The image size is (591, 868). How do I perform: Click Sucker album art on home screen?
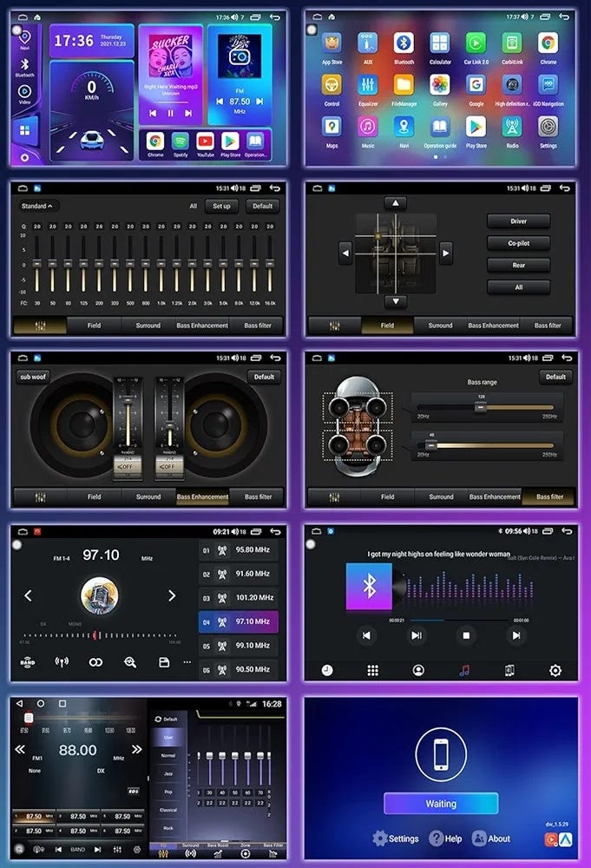170,56
